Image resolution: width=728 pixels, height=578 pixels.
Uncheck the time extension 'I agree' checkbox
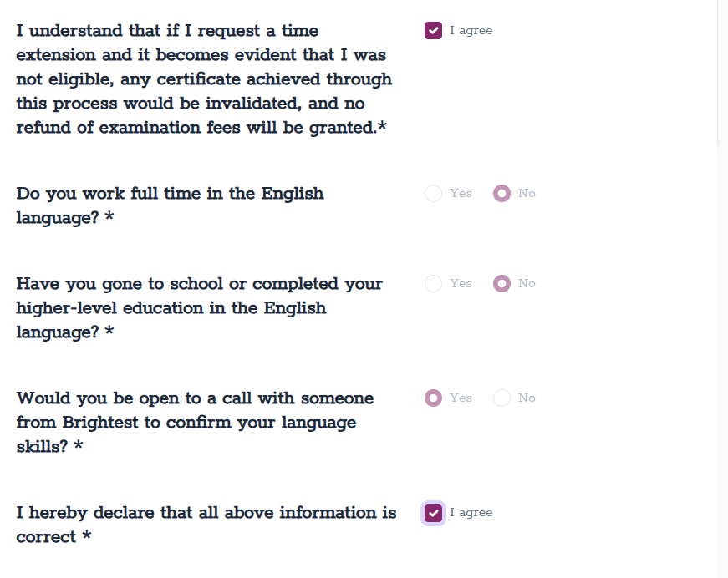[x=433, y=31]
